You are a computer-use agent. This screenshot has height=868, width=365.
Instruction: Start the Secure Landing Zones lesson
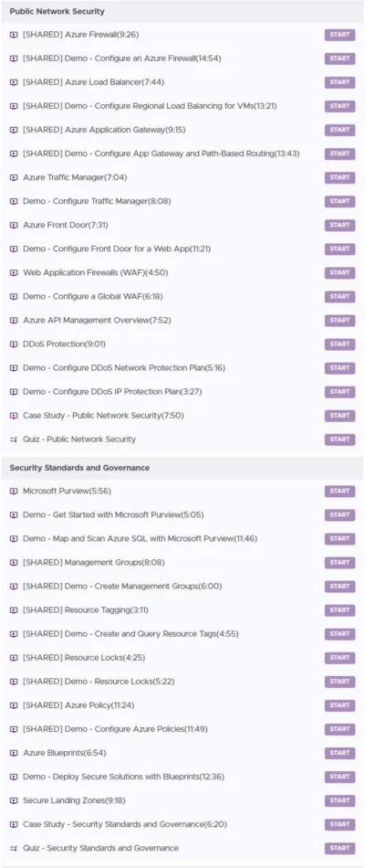point(339,800)
